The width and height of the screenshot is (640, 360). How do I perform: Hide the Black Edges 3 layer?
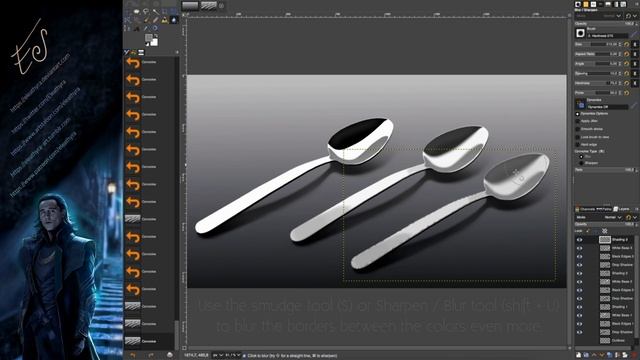click(x=580, y=256)
